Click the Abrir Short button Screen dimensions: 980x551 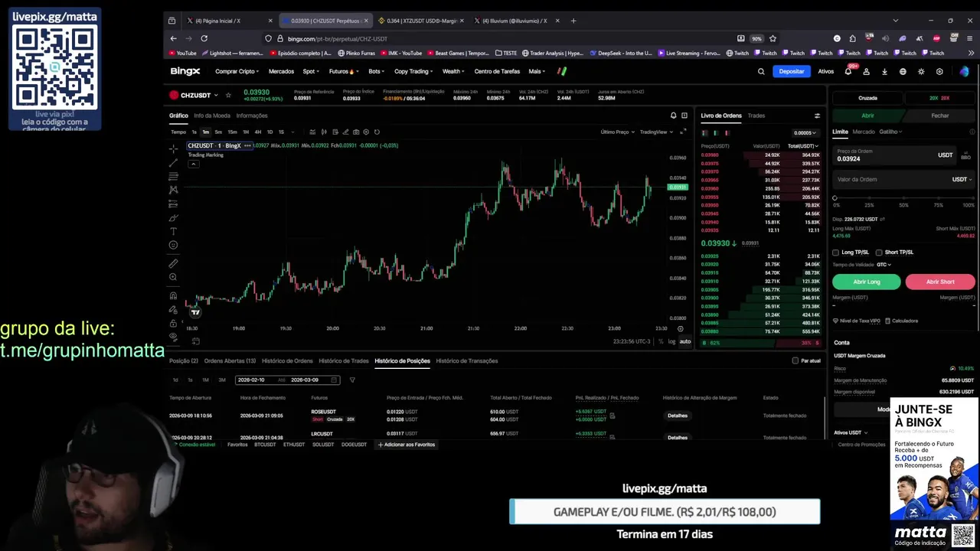pyautogui.click(x=940, y=282)
